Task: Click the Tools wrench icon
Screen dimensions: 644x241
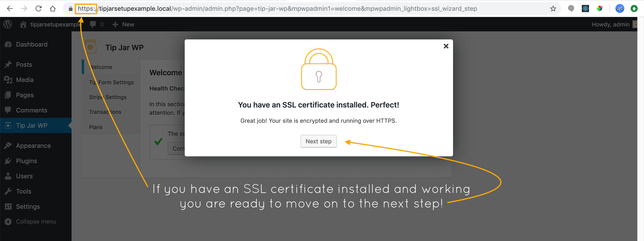Action: [x=8, y=192]
